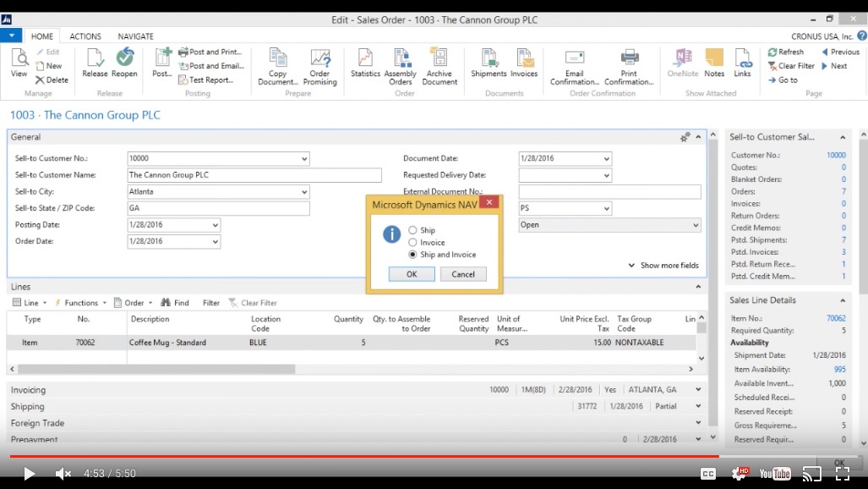The image size is (868, 489).
Task: Click the Post icon in ribbon
Action: tap(162, 63)
